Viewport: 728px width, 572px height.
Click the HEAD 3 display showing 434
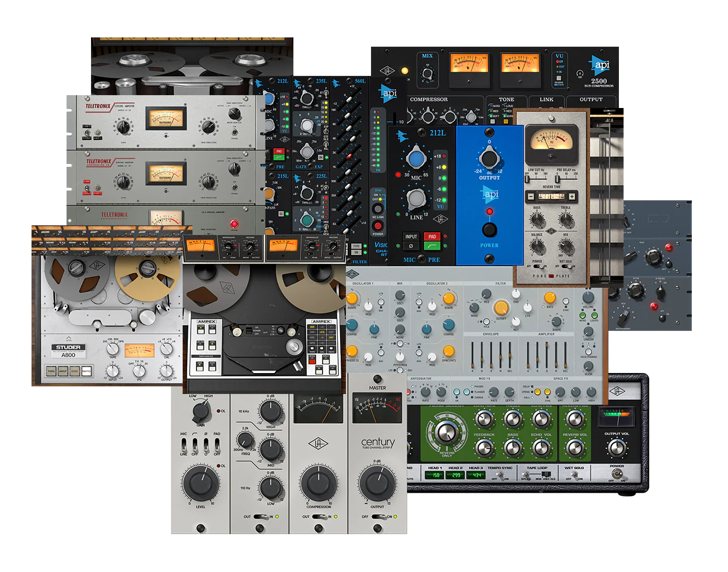tap(477, 475)
